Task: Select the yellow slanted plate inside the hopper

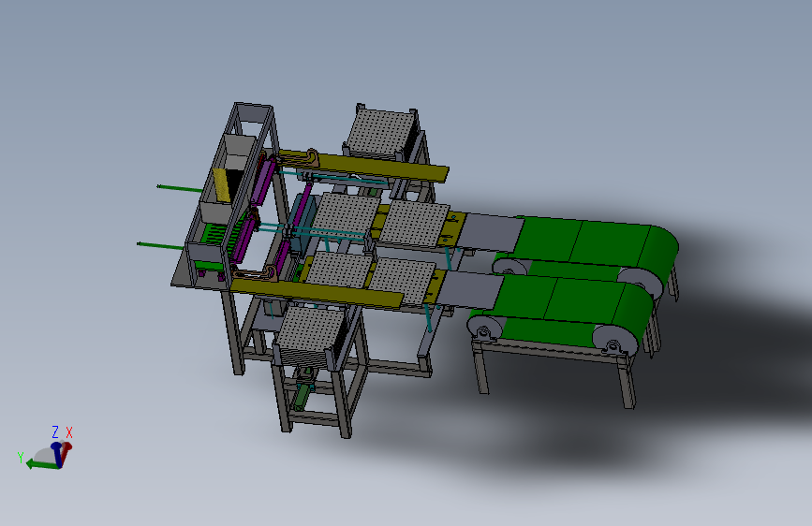Action: click(x=222, y=184)
